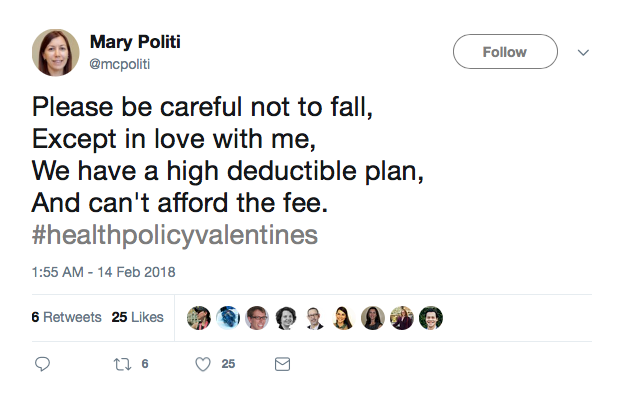Open the #healthpolicyvalentines hashtag
This screenshot has width=619, height=396.
174,235
